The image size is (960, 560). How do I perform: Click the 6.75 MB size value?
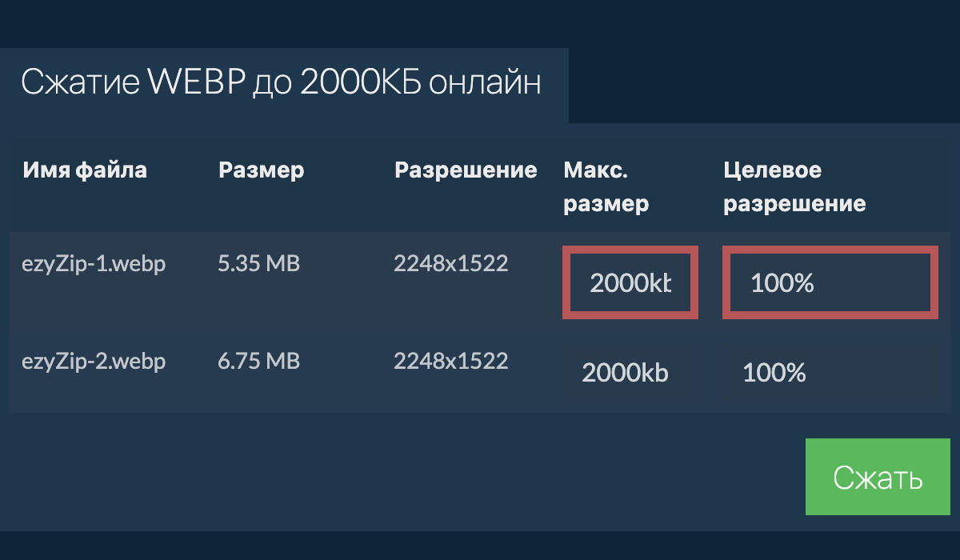pyautogui.click(x=258, y=362)
